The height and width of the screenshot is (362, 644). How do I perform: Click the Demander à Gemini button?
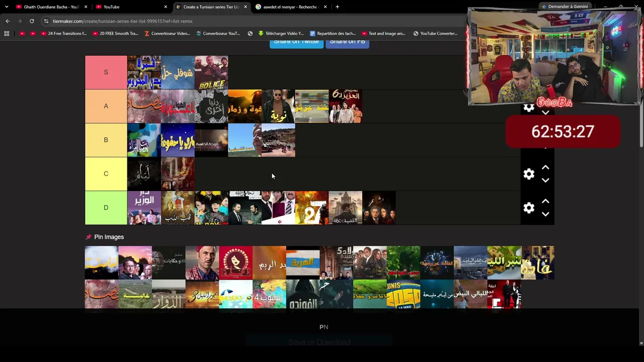click(564, 7)
